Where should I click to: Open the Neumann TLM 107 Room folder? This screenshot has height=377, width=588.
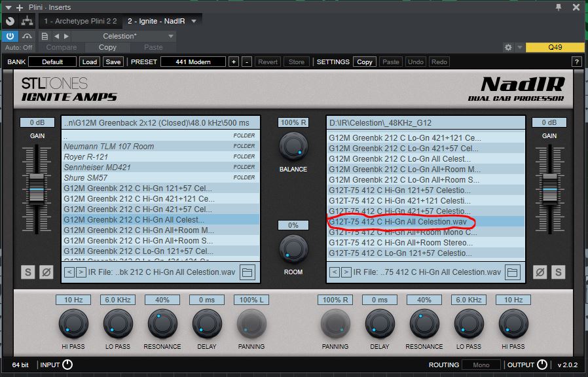(160, 146)
